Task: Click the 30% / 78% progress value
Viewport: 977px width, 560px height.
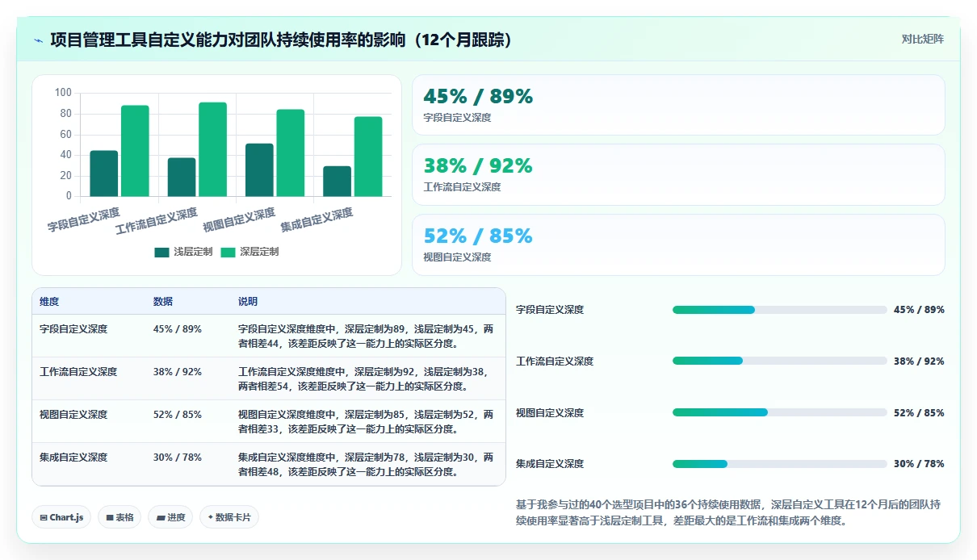Action: pyautogui.click(x=919, y=464)
